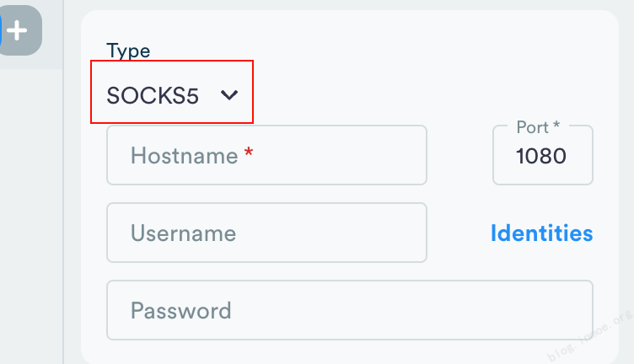Click the Port field label
Image resolution: width=634 pixels, height=364 pixels.
tap(533, 127)
